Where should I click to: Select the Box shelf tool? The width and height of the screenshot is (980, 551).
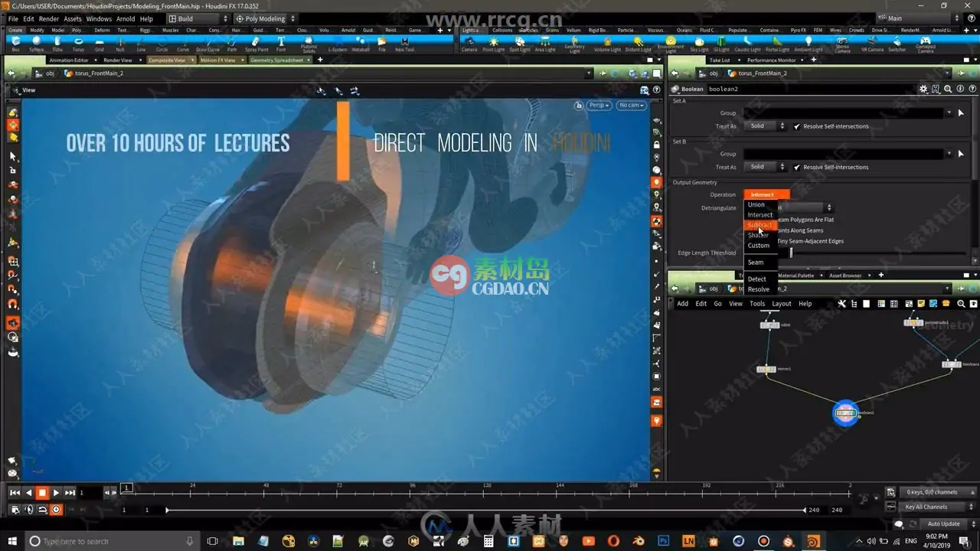pos(16,44)
